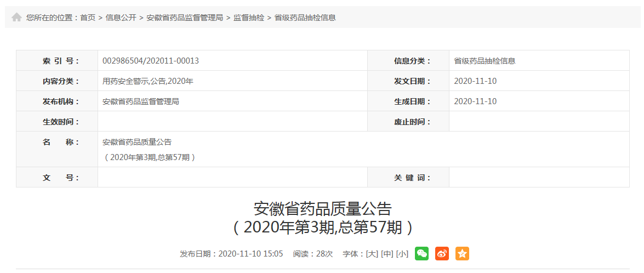
Task: Open the 监督抽检 breadcrumb link
Action: pos(249,18)
